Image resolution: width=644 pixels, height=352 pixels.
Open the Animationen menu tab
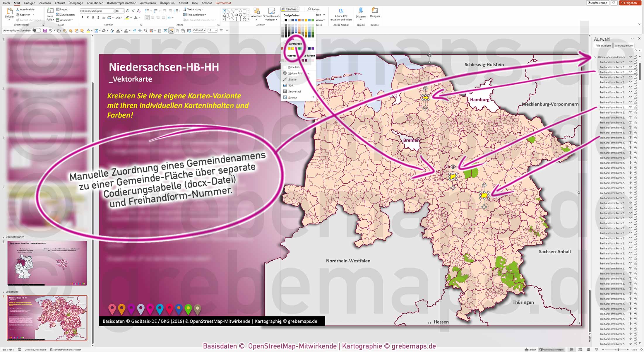[95, 3]
